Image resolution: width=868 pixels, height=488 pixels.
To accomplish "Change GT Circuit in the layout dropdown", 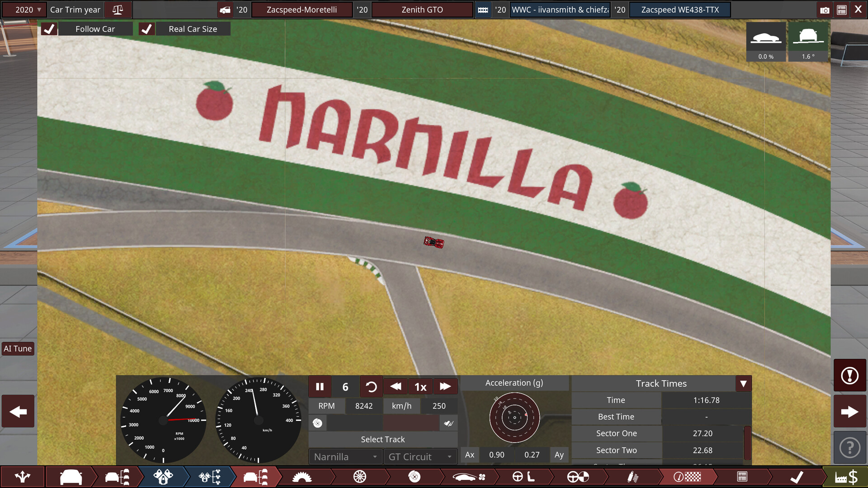I will [420, 456].
